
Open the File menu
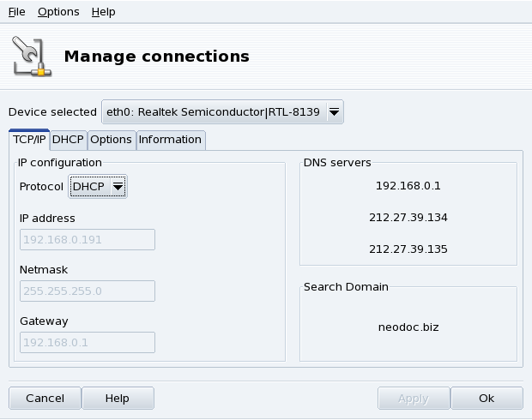point(16,12)
